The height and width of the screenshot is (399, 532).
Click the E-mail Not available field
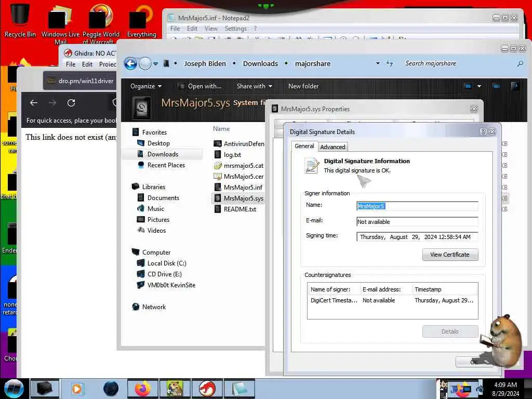[x=417, y=221]
